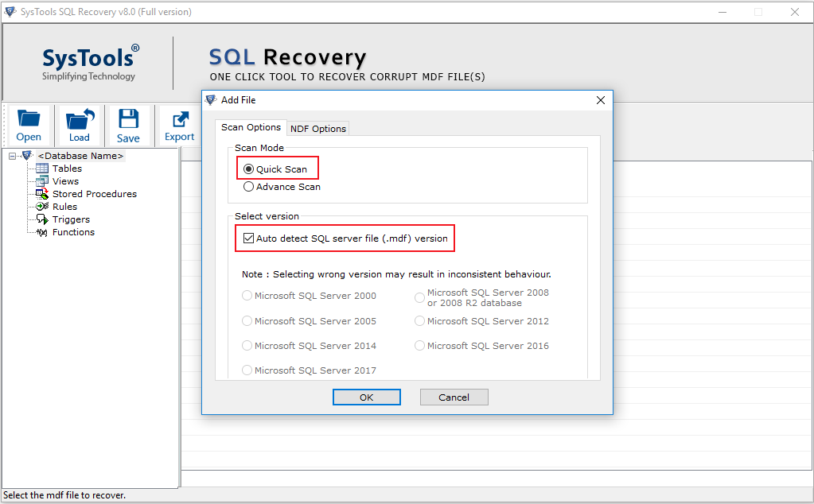Click the Save floppy disk icon
Viewport: 814px width, 504px height.
(128, 118)
